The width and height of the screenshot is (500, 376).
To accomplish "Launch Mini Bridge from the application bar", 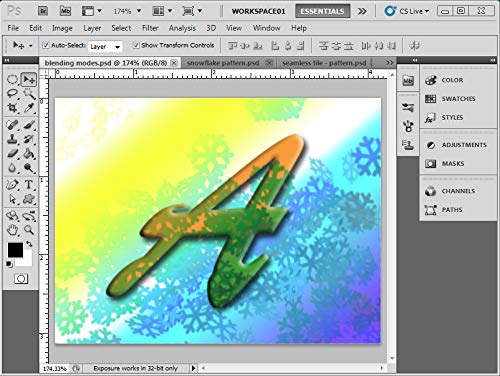I will (x=65, y=11).
